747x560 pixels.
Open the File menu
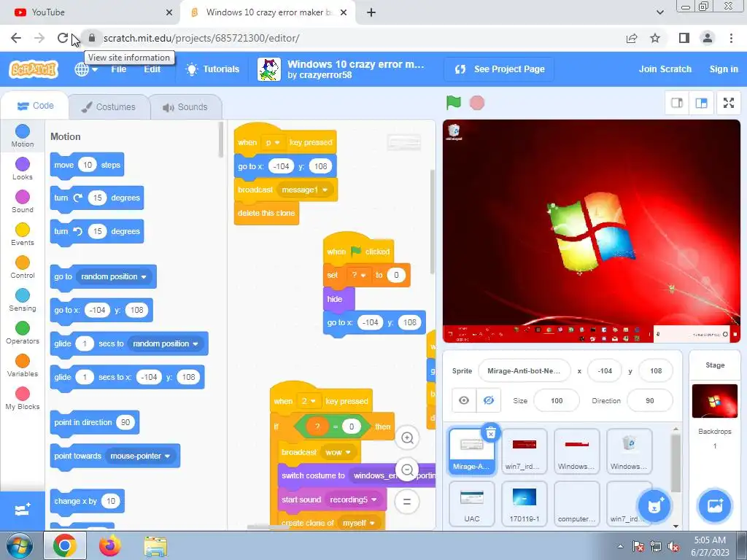pos(118,69)
